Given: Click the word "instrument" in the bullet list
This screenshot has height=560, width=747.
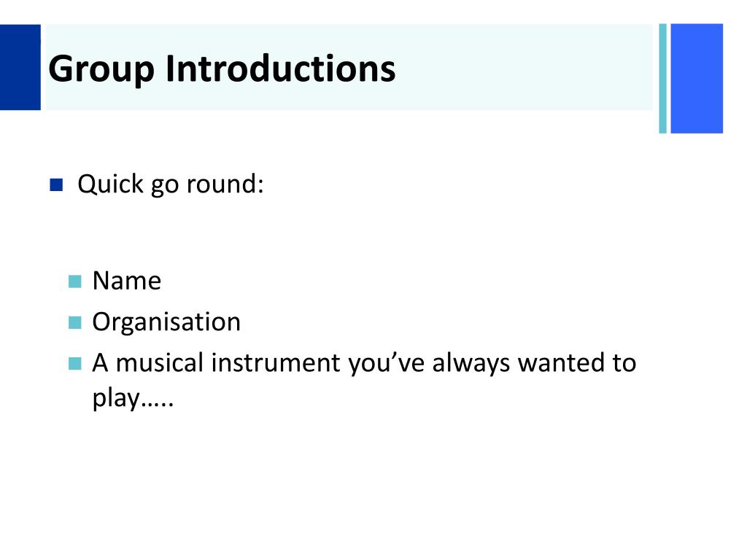Looking at the screenshot, I should [276, 363].
